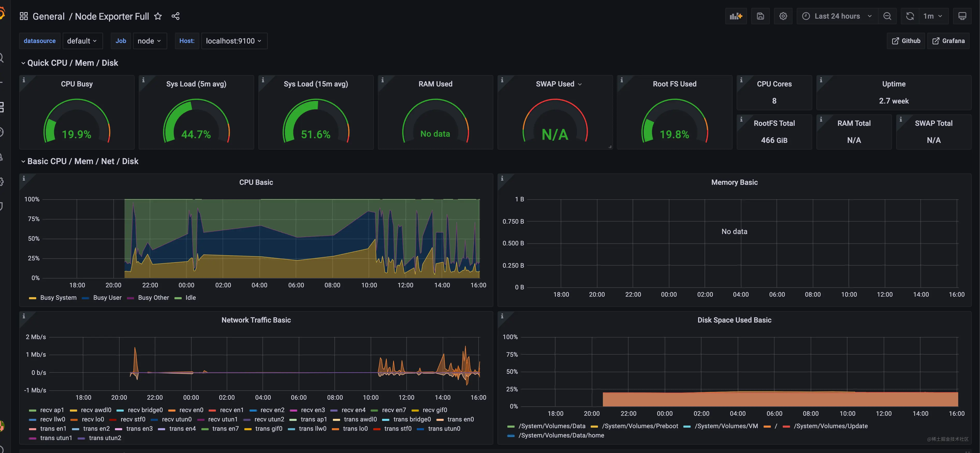
Task: Open dashboard settings gear icon
Action: tap(783, 16)
